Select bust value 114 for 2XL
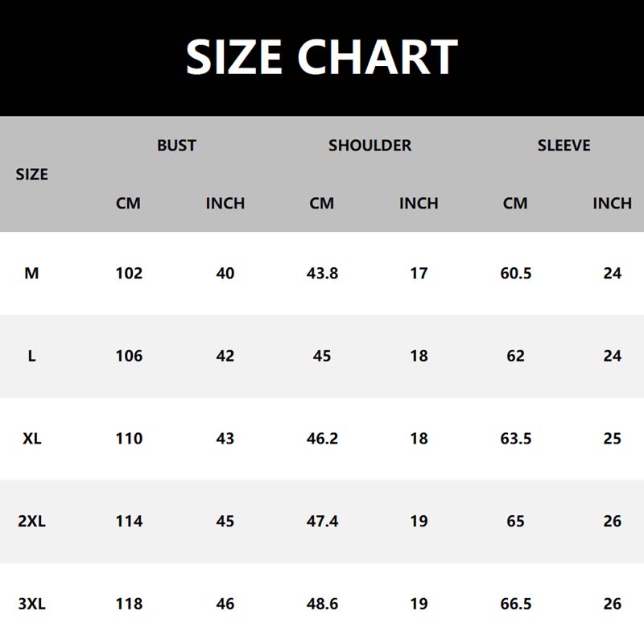Image resolution: width=644 pixels, height=644 pixels. pos(129,522)
